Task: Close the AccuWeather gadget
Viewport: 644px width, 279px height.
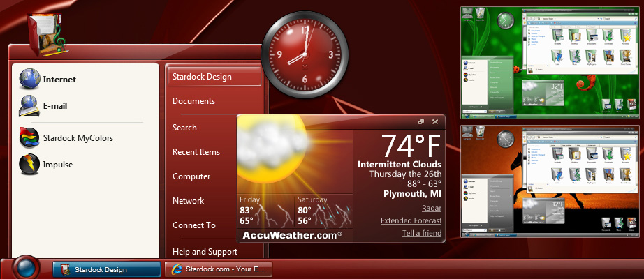Action: (435, 122)
